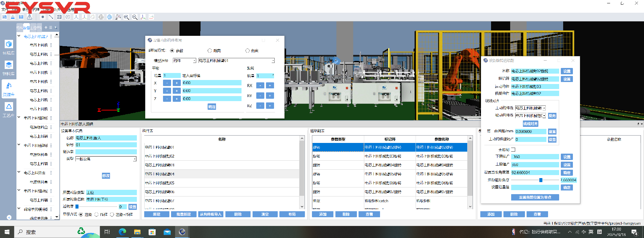
Task: Open the 文件 menu
Action: [x=5, y=10]
